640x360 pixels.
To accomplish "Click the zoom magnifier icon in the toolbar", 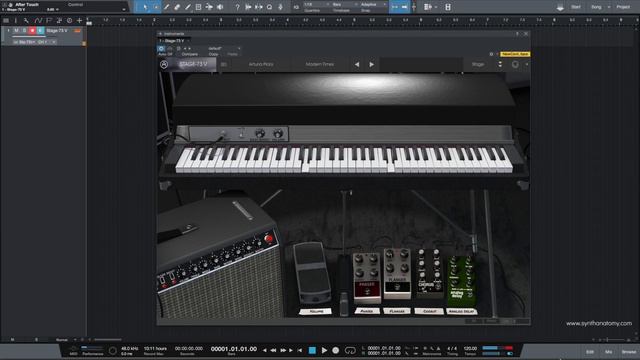I will [x=269, y=7].
